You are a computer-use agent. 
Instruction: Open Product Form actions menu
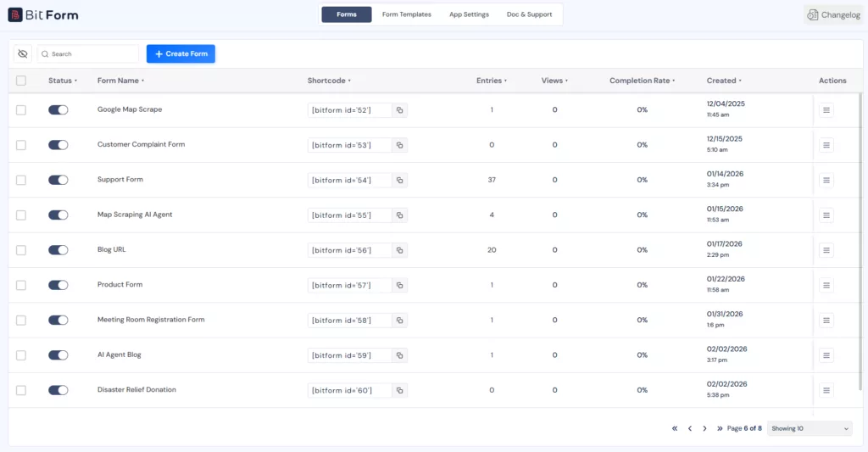[826, 285]
